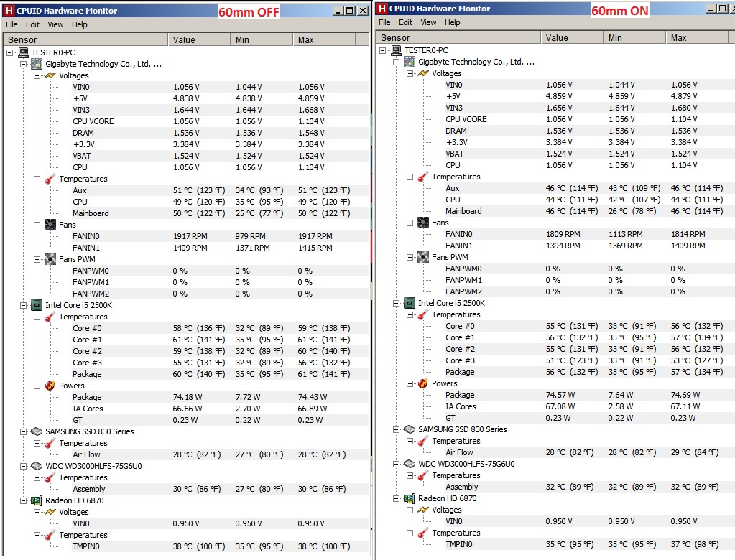Click the Min column header in left window
This screenshot has height=560, width=735.
[x=262, y=39]
